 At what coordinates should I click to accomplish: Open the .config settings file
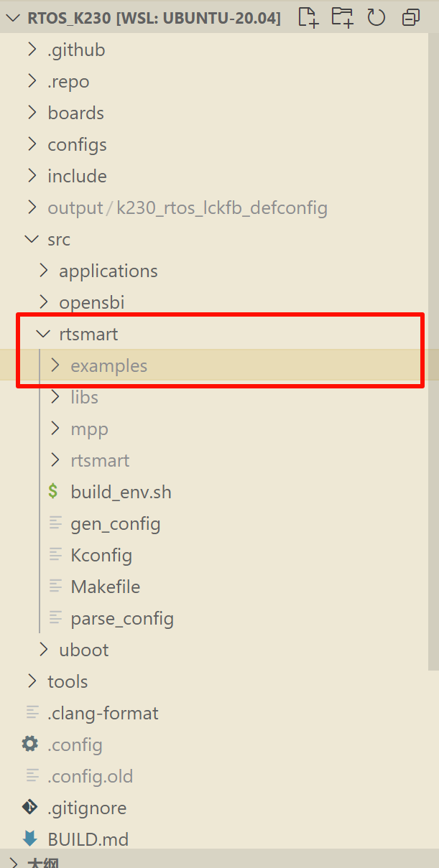75,745
